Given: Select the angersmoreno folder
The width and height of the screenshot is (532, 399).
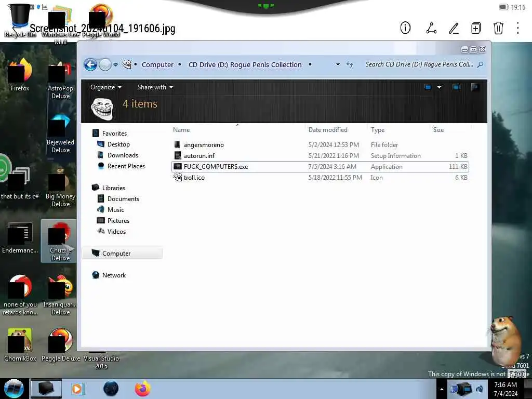Looking at the screenshot, I should (x=204, y=145).
